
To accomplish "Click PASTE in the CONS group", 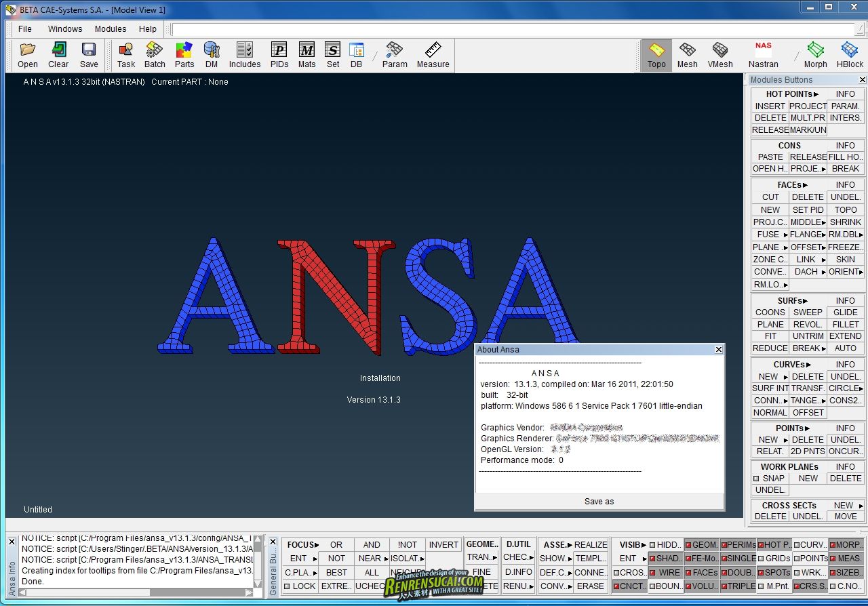I will coord(770,157).
